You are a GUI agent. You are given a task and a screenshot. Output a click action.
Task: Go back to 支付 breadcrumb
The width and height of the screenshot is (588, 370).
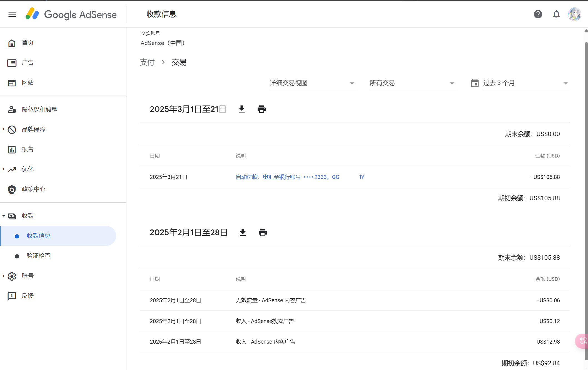click(147, 62)
